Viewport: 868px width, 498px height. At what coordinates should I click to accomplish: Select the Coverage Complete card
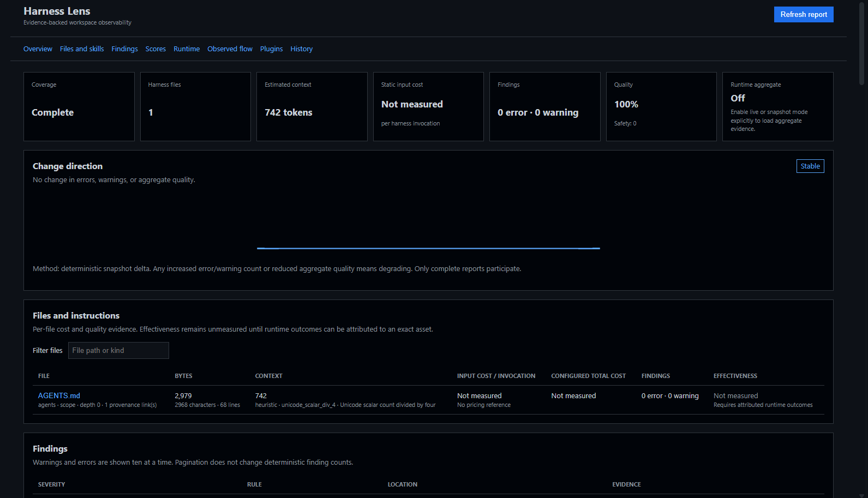(79, 106)
